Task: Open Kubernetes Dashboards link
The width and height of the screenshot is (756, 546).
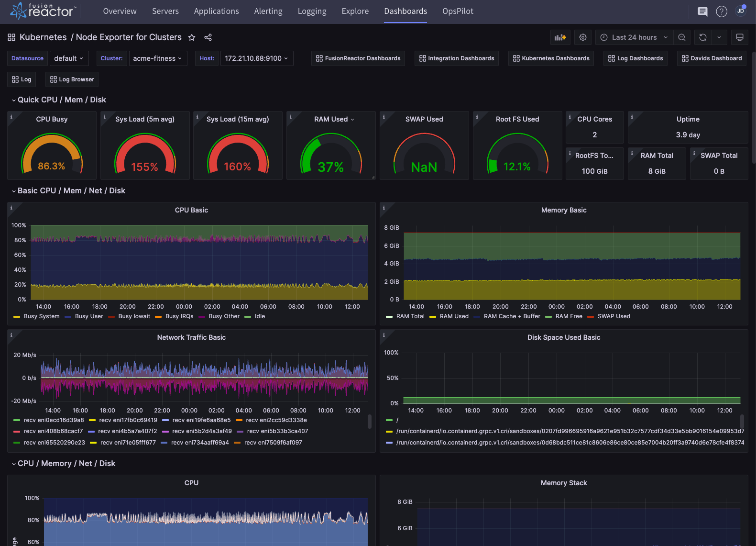Action: pyautogui.click(x=551, y=58)
